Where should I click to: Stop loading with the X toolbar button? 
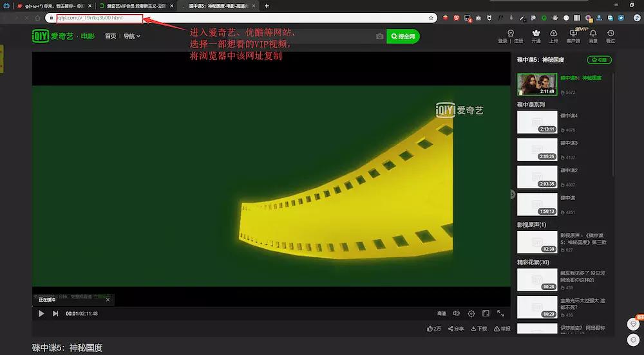(26, 18)
